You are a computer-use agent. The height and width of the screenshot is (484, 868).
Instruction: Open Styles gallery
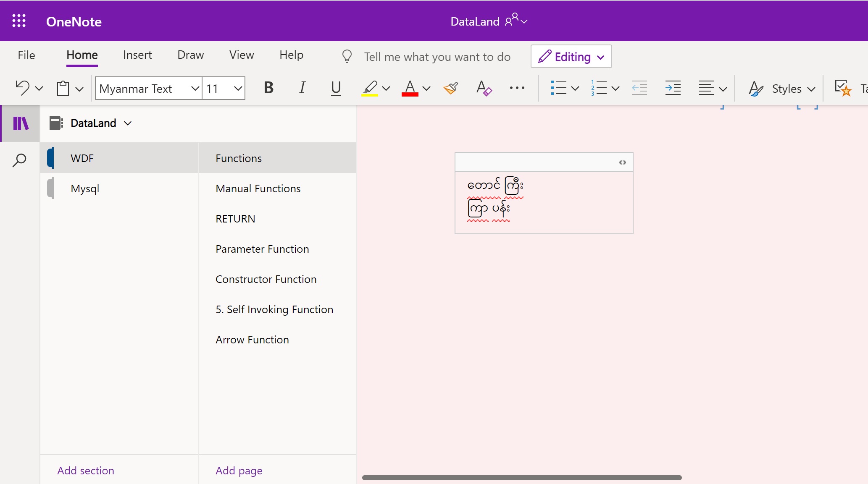click(782, 89)
